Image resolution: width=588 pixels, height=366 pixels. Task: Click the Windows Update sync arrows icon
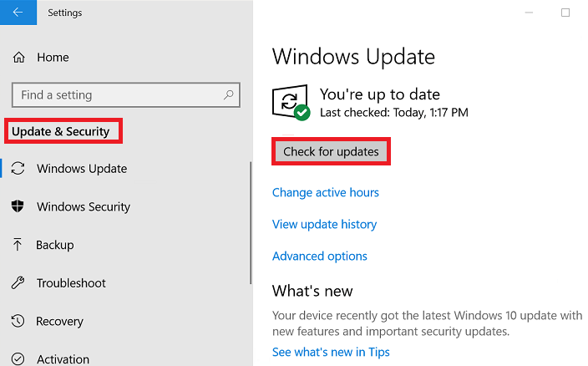point(18,168)
